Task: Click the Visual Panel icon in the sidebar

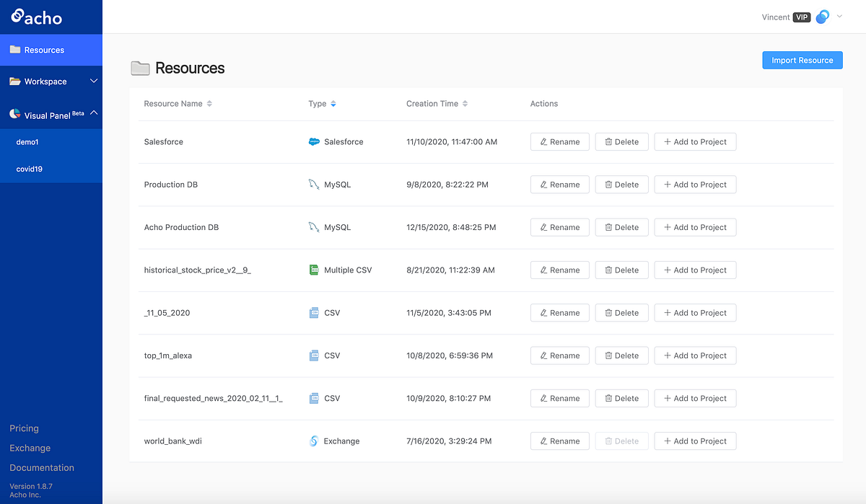Action: coord(14,113)
